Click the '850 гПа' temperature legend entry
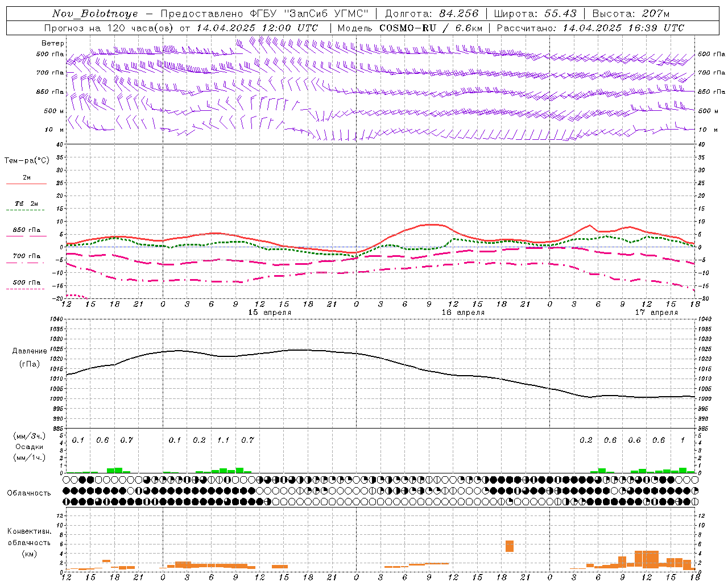The image size is (728, 582). click(x=27, y=230)
